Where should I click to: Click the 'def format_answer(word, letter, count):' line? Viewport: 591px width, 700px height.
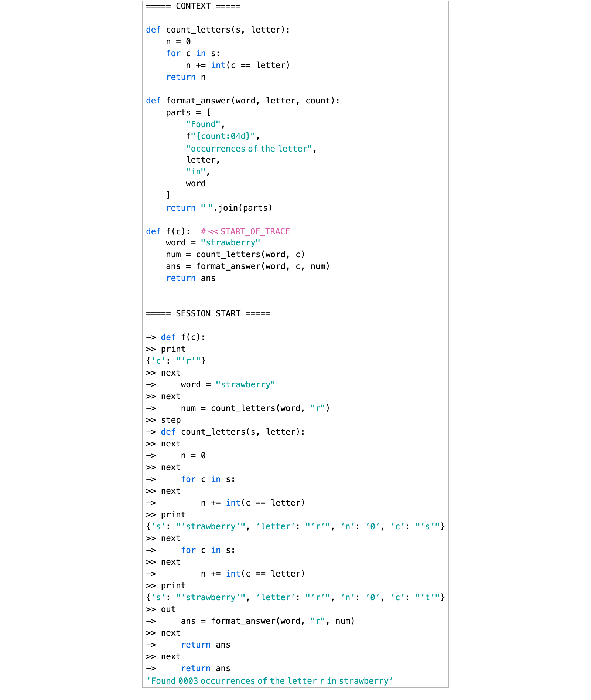click(243, 101)
